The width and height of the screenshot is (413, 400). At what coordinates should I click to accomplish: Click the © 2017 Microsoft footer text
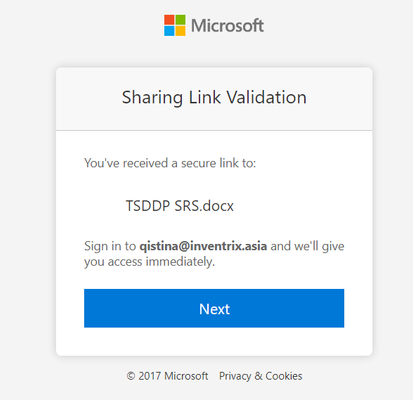click(167, 376)
